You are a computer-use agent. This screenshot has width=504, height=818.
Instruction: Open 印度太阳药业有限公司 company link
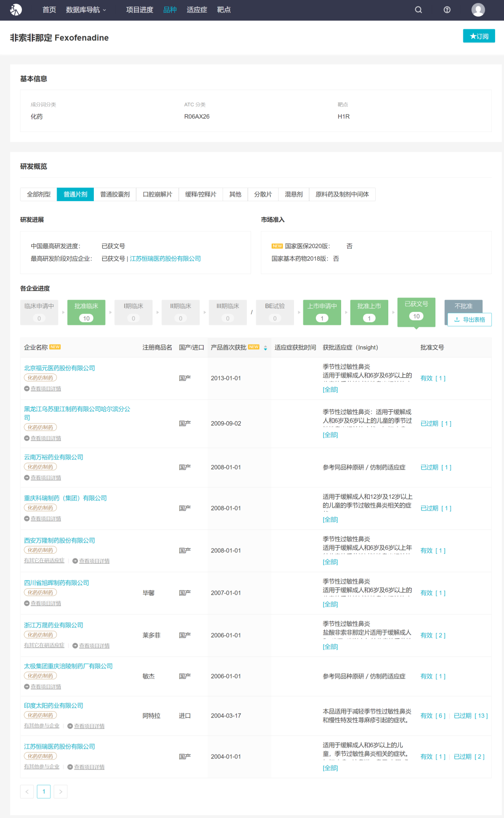(x=54, y=705)
